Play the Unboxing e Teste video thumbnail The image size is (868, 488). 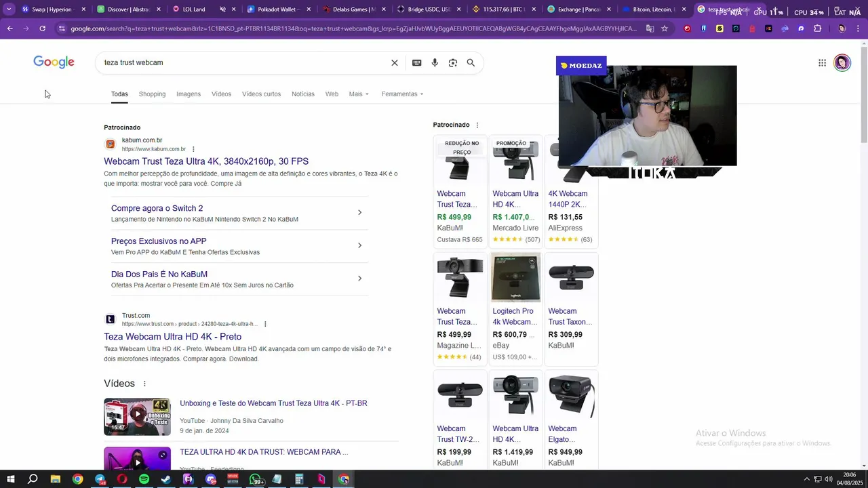click(137, 416)
